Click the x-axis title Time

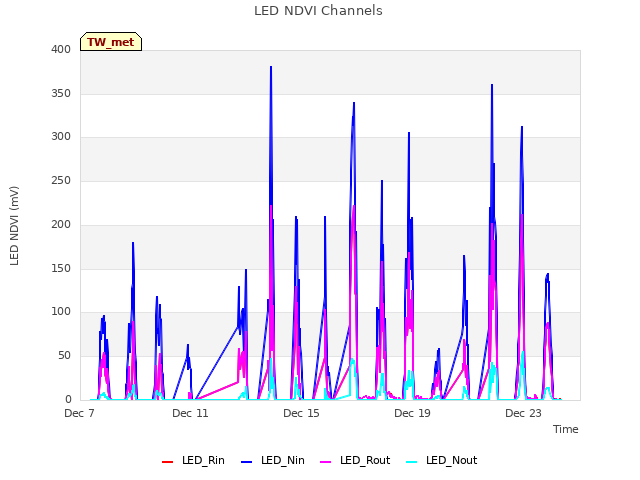click(566, 429)
